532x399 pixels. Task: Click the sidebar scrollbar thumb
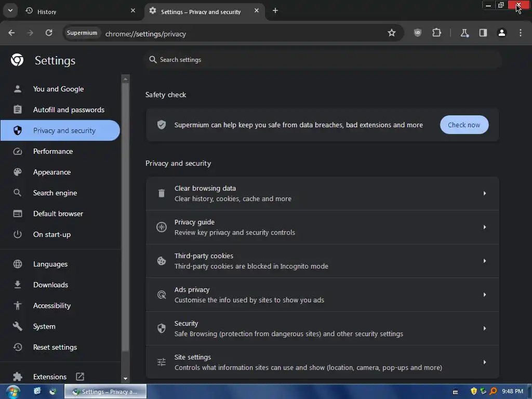tap(125, 217)
